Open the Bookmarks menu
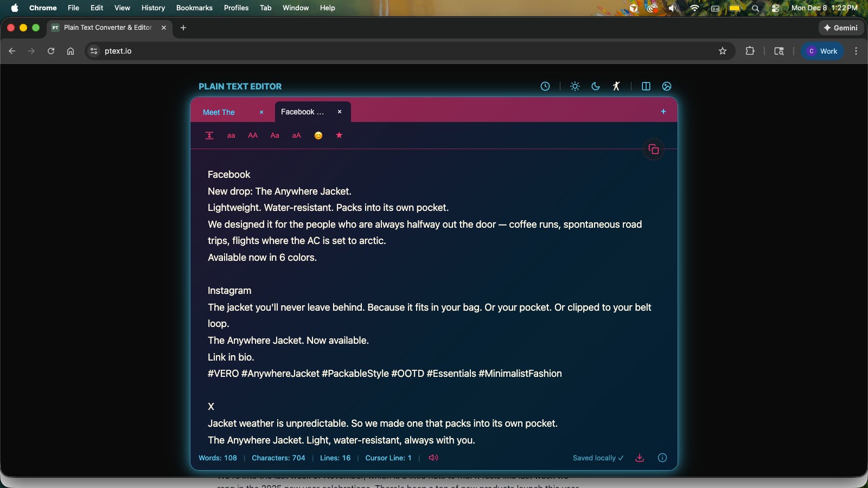 (194, 8)
